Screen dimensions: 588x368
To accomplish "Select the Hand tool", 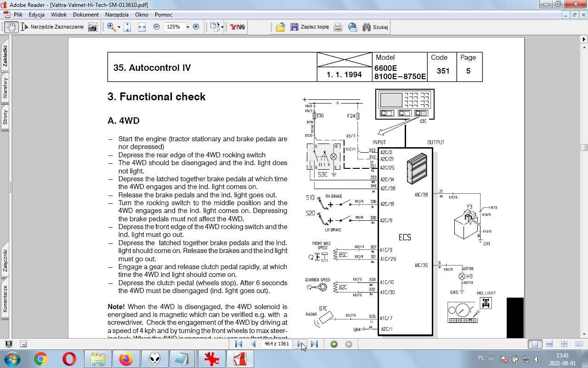I will [x=11, y=27].
